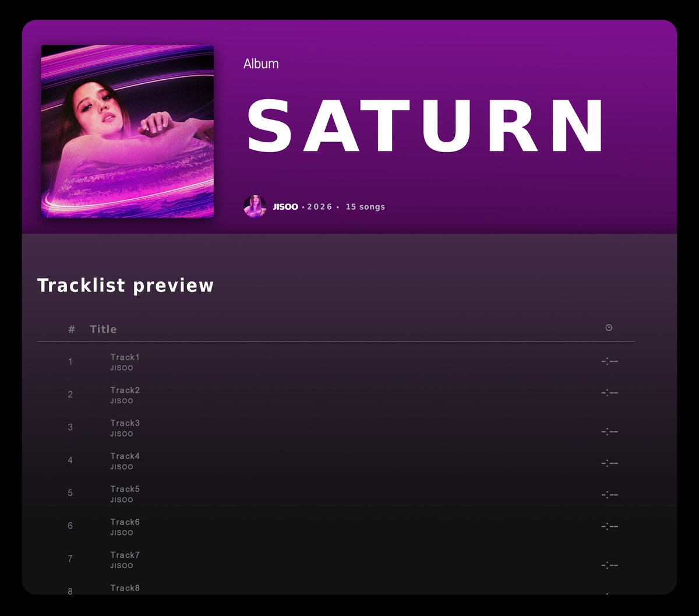Select Track5 in the tracklist
The height and width of the screenshot is (616, 699).
point(125,489)
